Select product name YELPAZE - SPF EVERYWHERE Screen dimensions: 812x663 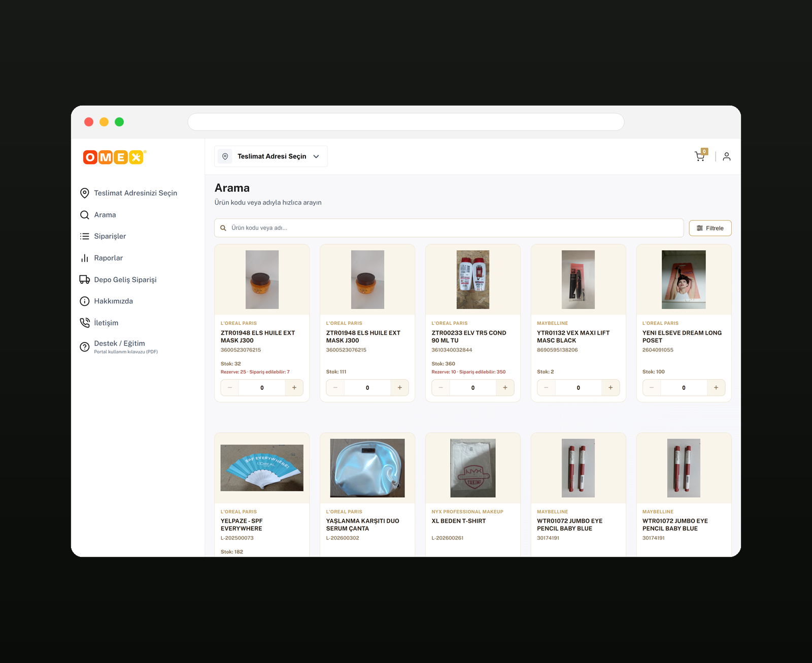242,525
